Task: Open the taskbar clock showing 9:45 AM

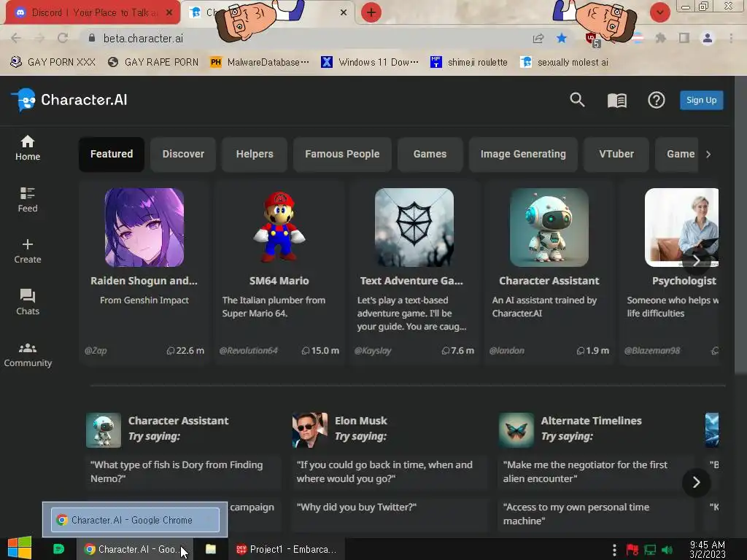Action: tap(708, 549)
